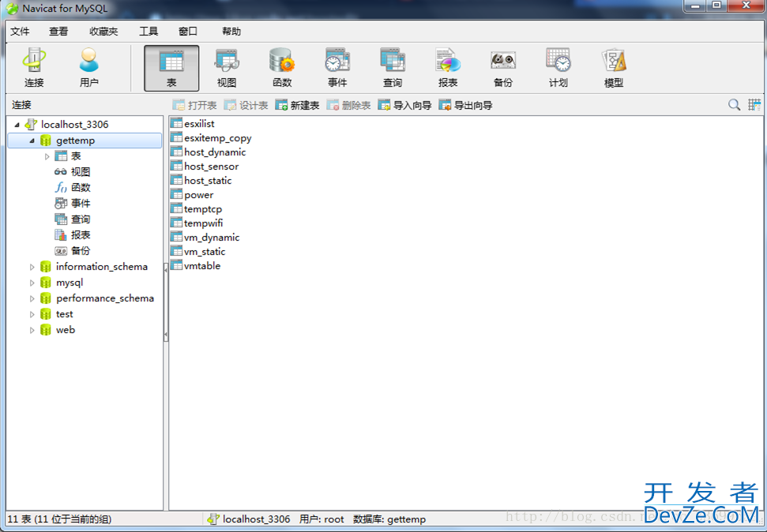The image size is (767, 532).
Task: Open the 连接 (Connection) toolbar icon
Action: pos(34,68)
